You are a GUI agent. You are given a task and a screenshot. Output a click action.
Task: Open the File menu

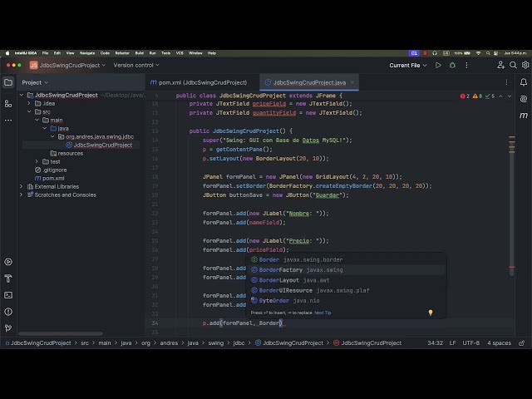pos(45,53)
